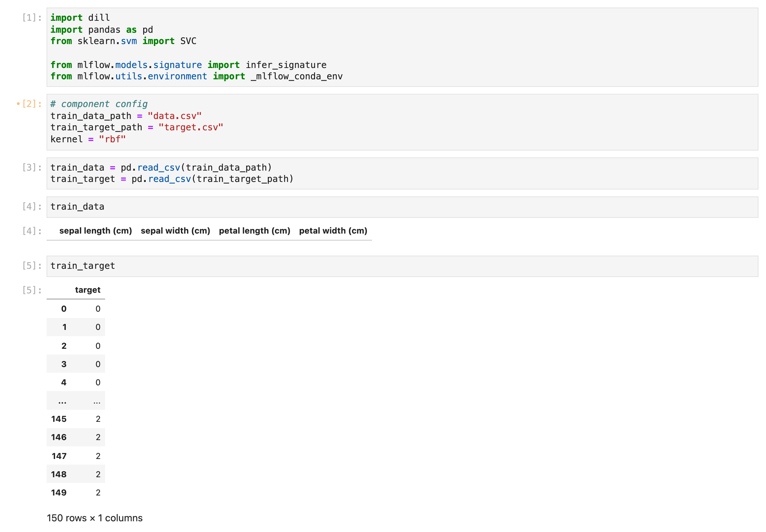Click the 'target' column header
Image resolution: width=766 pixels, height=532 pixels.
(87, 290)
